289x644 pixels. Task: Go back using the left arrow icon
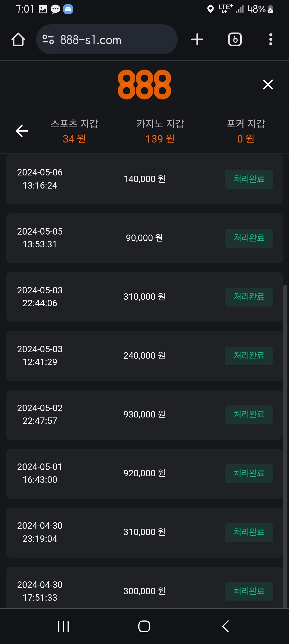(x=22, y=131)
